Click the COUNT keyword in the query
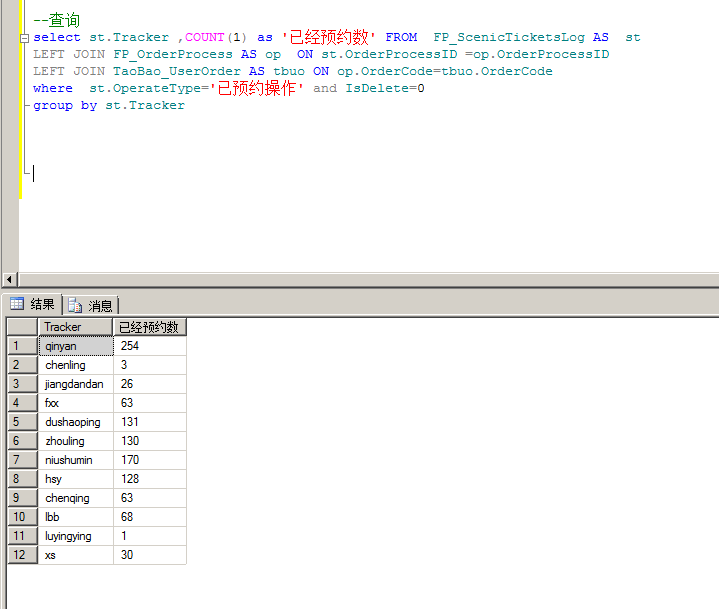The width and height of the screenshot is (719, 609). (x=205, y=37)
